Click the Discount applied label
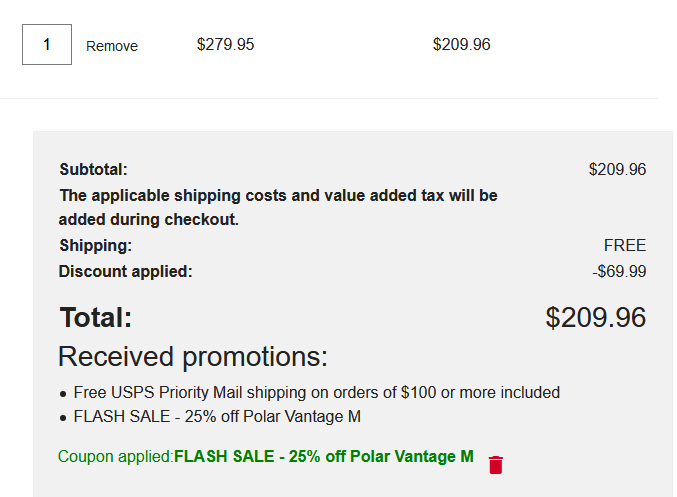The height and width of the screenshot is (497, 677). coord(125,271)
